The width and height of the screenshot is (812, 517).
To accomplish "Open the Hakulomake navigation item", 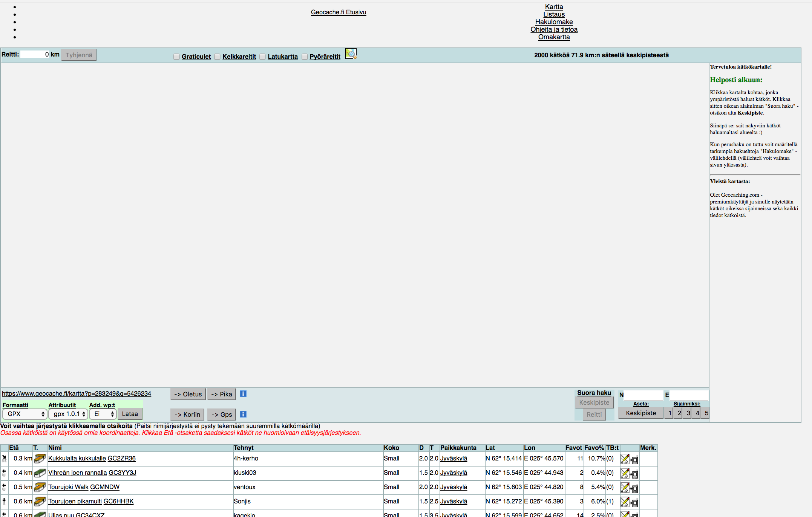I will click(554, 22).
